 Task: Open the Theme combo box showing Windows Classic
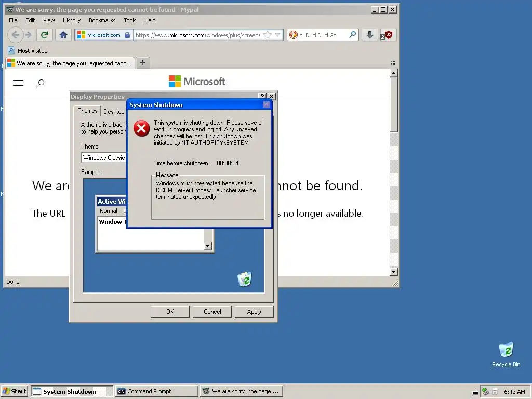point(104,158)
